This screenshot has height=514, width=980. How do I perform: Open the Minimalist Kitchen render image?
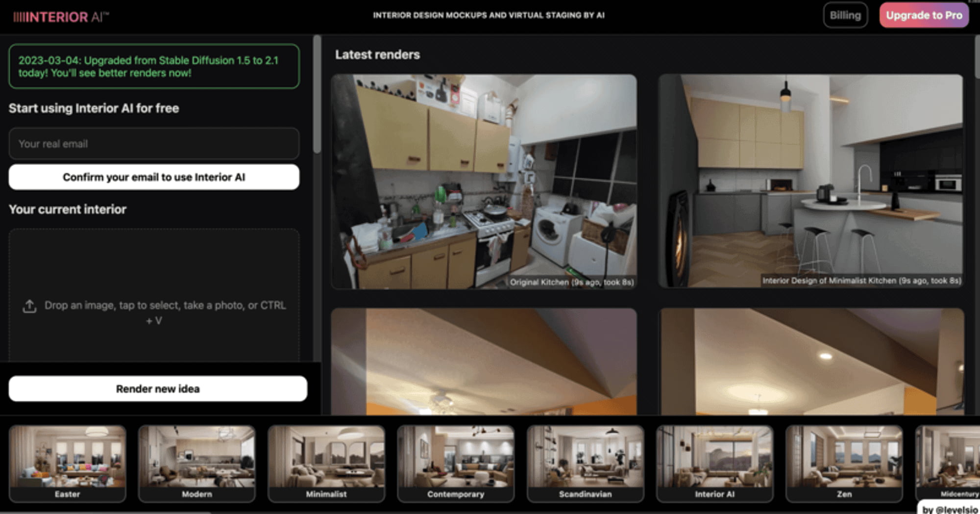tap(811, 181)
